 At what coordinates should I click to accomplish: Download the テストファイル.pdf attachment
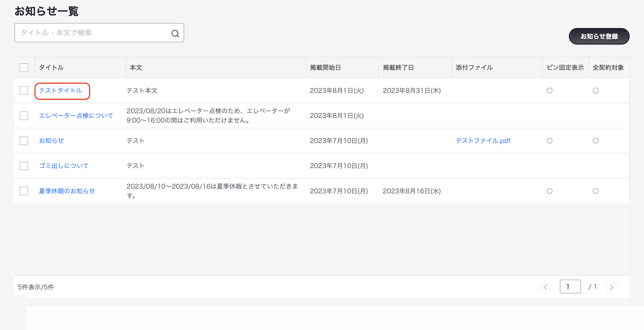tap(483, 141)
